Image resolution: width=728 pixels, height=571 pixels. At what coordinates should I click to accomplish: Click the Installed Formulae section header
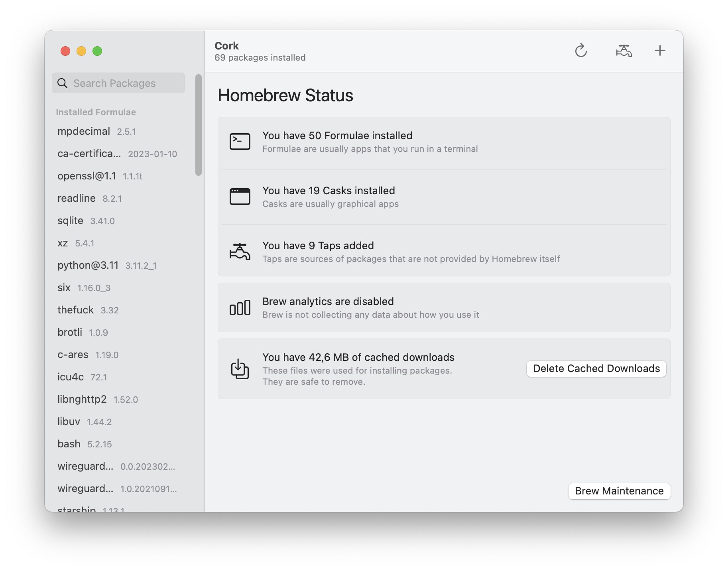pyautogui.click(x=96, y=112)
